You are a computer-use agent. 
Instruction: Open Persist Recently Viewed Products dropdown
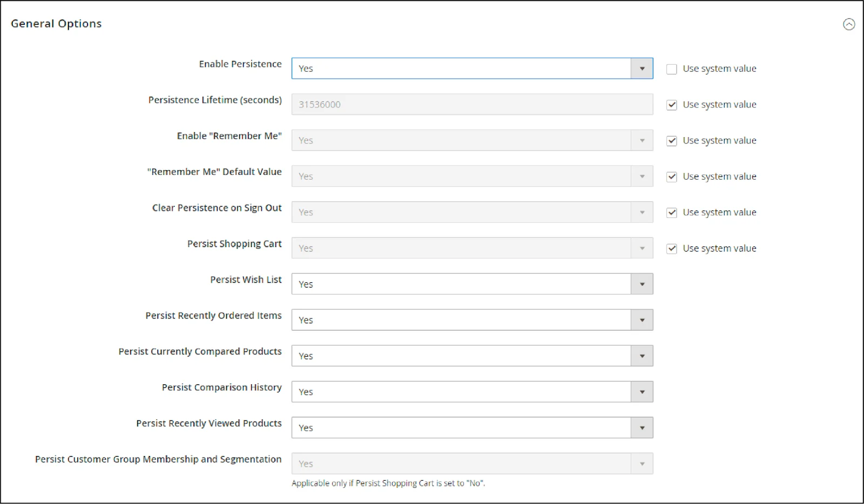472,427
